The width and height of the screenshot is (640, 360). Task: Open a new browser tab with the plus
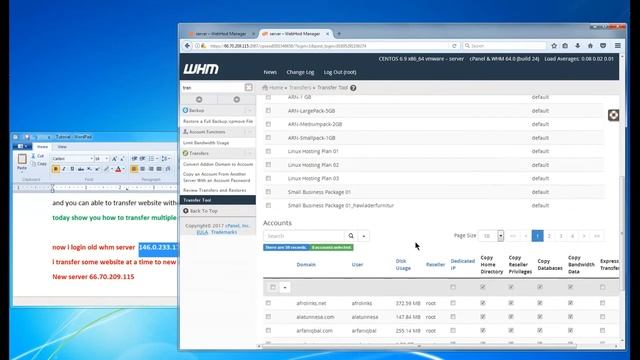tap(338, 33)
